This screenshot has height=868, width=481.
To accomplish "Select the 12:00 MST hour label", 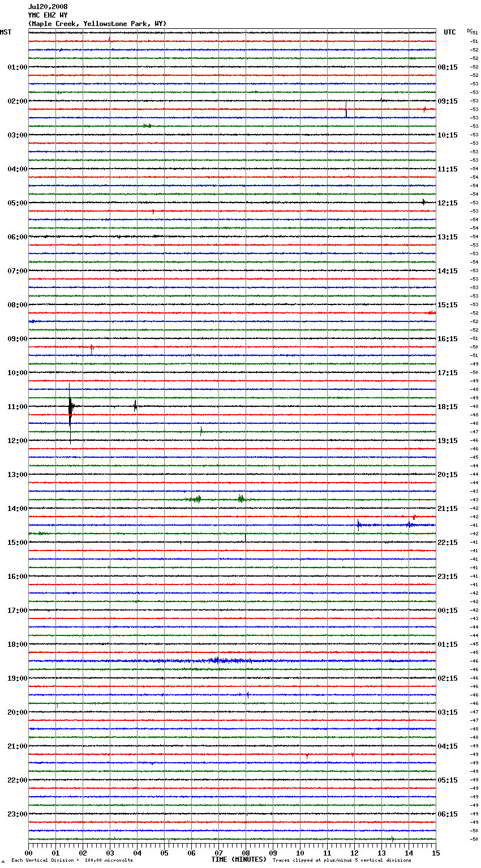I will coord(17,441).
